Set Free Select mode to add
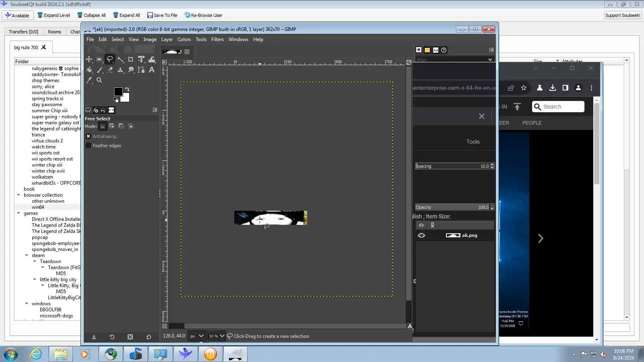The width and height of the screenshot is (644, 362). (x=112, y=126)
